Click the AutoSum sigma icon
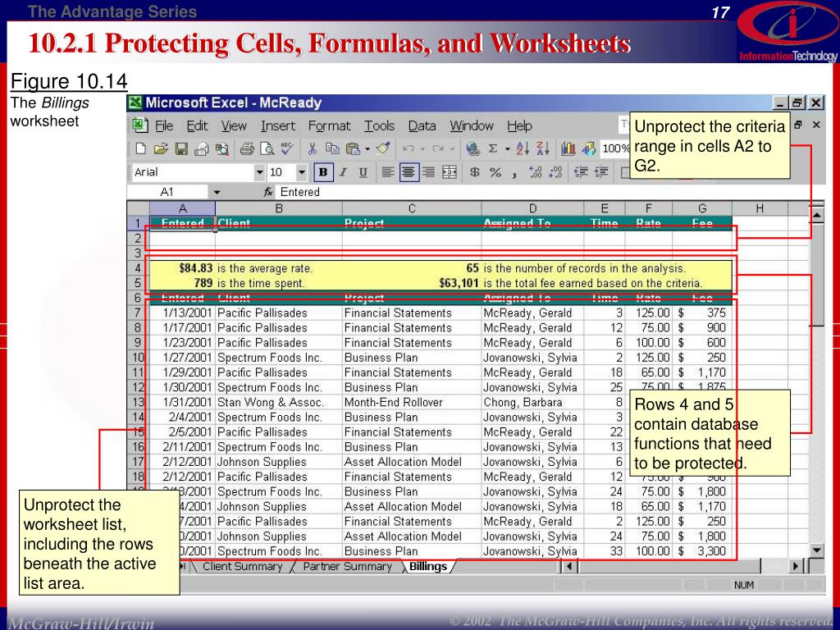Image resolution: width=840 pixels, height=630 pixels. [493, 149]
